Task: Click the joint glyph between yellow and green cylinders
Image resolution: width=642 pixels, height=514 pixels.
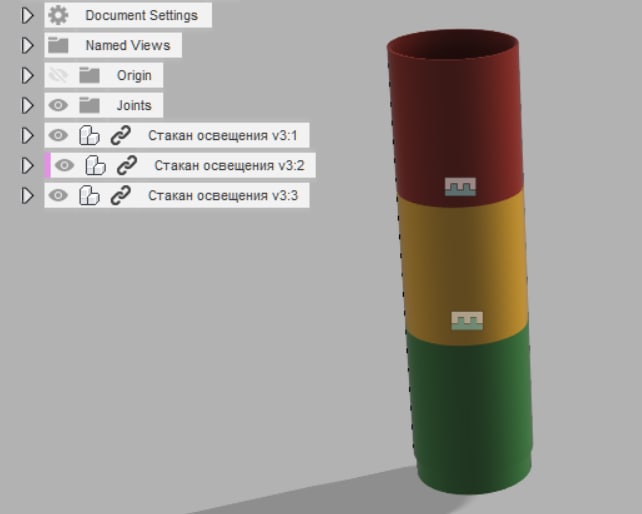Action: tap(467, 321)
